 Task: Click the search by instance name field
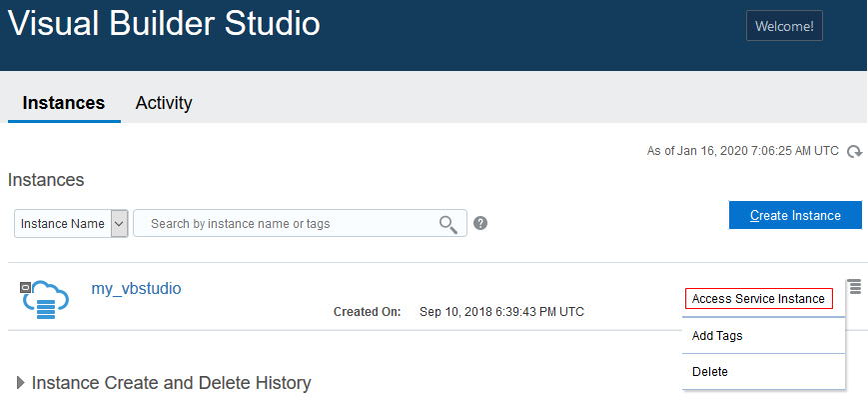pyautogui.click(x=300, y=224)
